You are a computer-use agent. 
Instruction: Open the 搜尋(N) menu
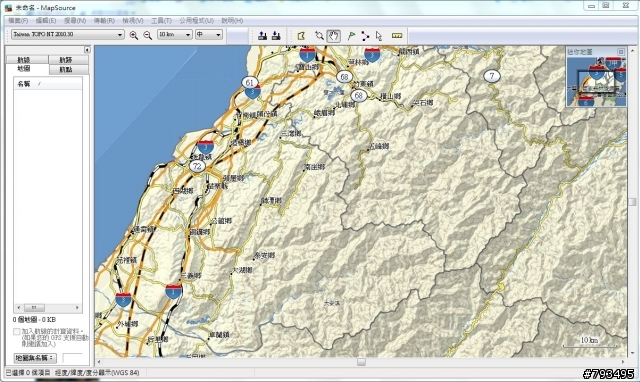click(x=75, y=20)
